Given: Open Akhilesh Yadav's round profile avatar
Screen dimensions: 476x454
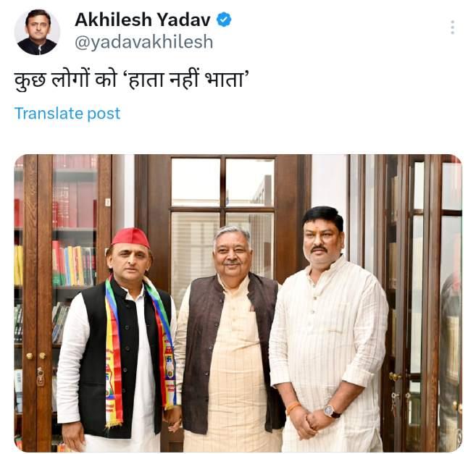Looking at the screenshot, I should click(37, 32).
